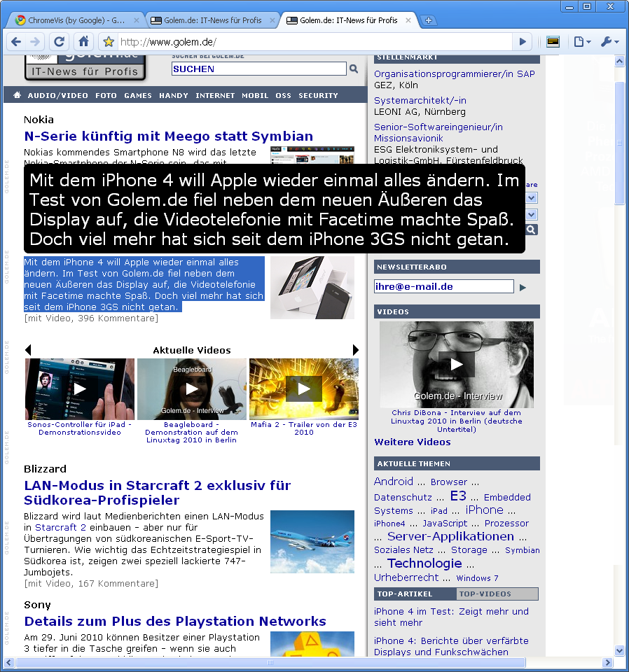Open iPhone 4 im Test top article
This screenshot has height=672, width=629.
point(451,617)
